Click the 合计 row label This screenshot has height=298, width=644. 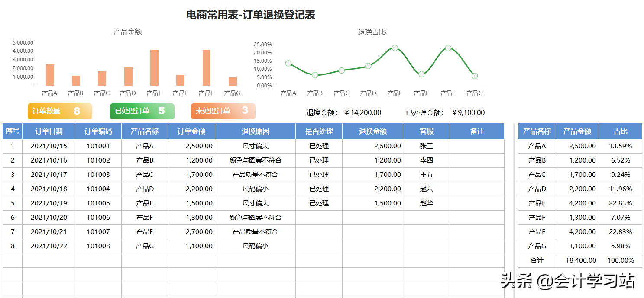[x=537, y=260]
